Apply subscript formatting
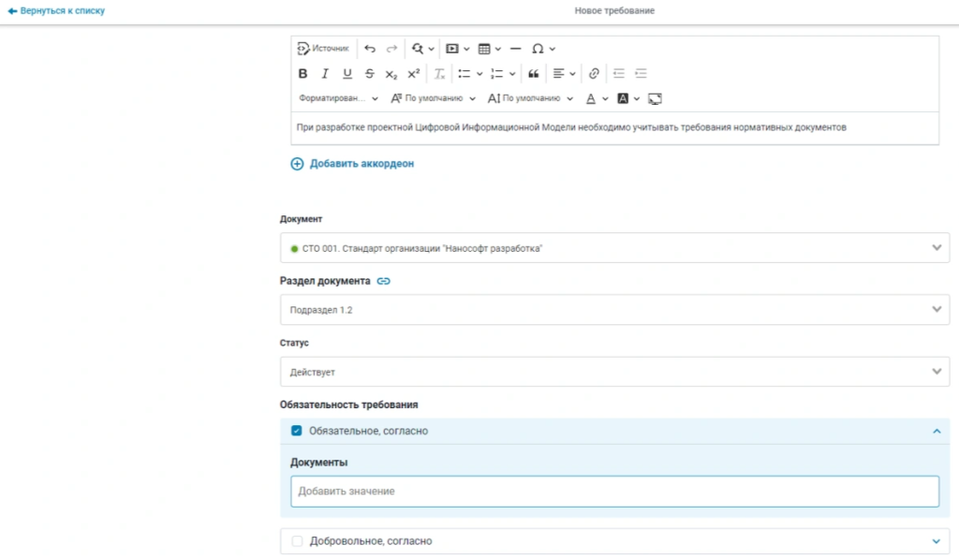Screen dimensions: 959x560 point(391,73)
